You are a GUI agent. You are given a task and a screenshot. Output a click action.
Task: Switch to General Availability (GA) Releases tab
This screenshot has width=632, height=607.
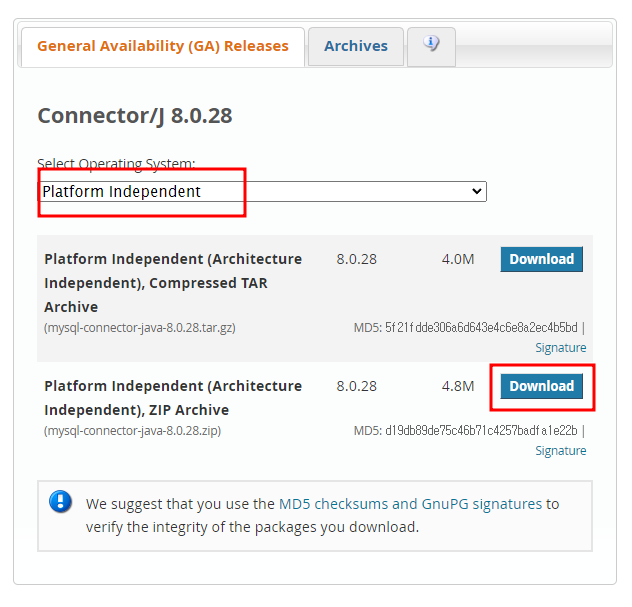pos(163,46)
